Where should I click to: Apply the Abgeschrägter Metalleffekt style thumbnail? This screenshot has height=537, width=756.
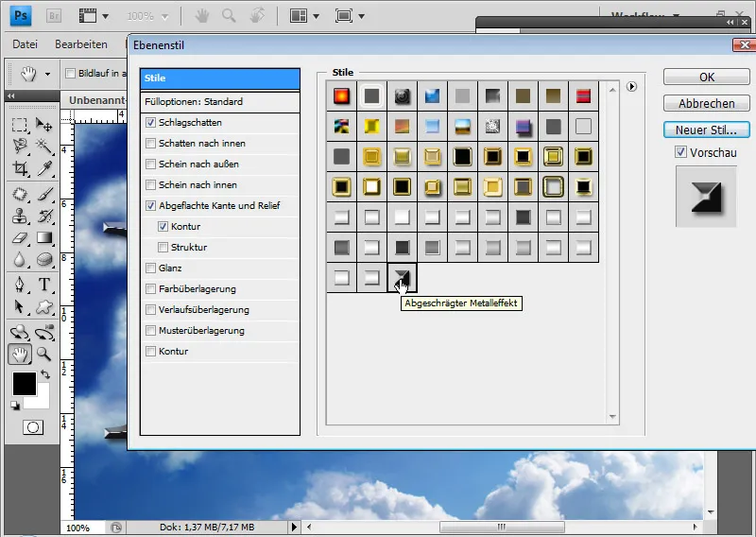(402, 277)
